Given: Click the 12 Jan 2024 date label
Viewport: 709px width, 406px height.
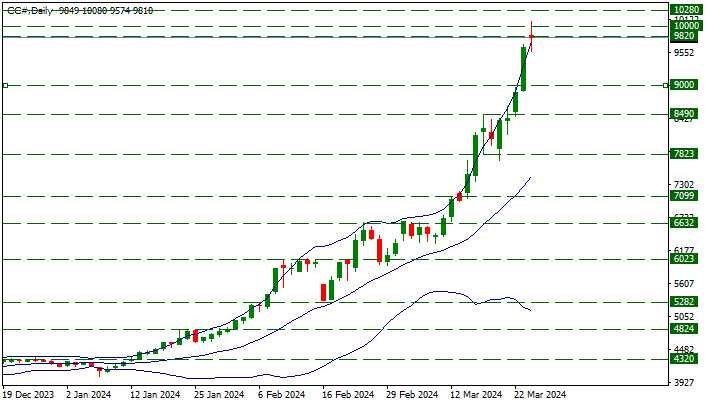Looking at the screenshot, I should click(156, 395).
